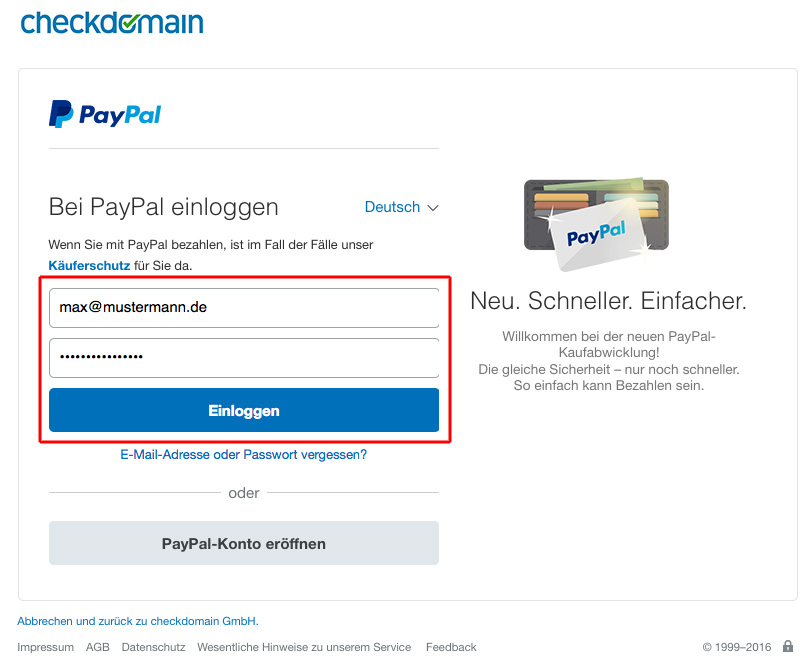Click Abbrechen und zurück zu checkdomain GmbH

pos(138,621)
